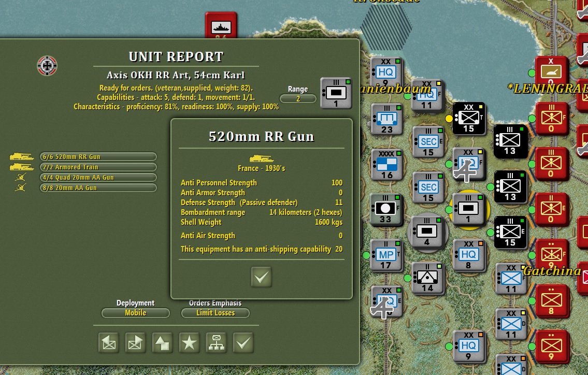Select the HQ counter numbered 8
The image size is (588, 375).
coord(469,255)
